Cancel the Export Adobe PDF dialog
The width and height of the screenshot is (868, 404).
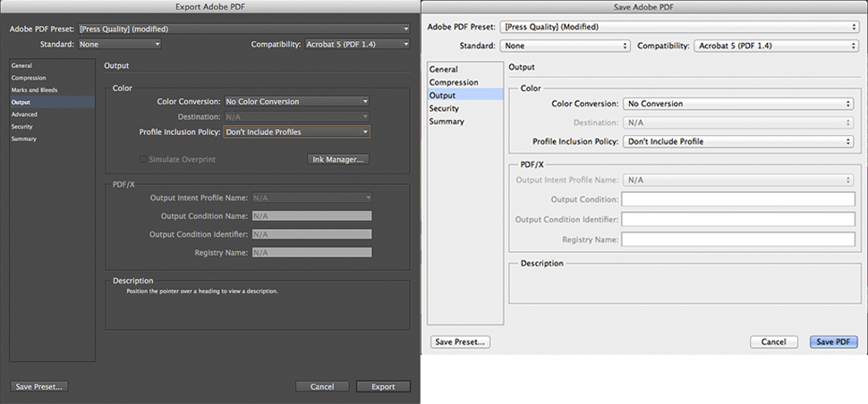click(x=322, y=387)
